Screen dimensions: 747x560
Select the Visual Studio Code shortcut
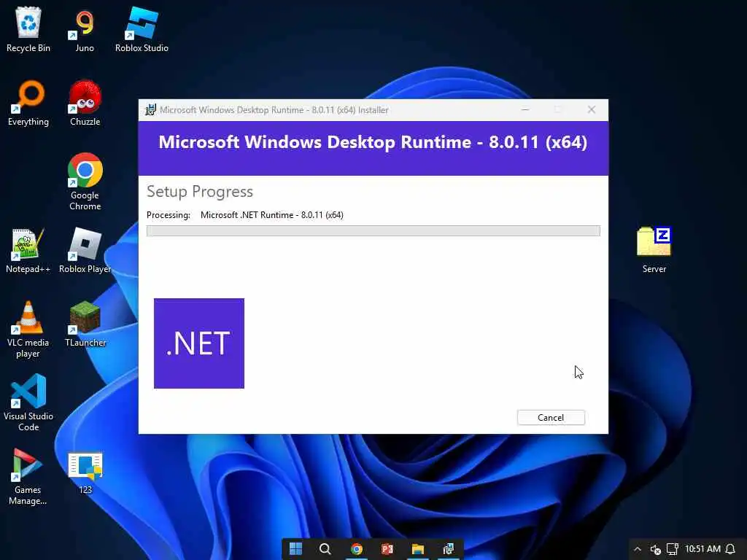[x=28, y=403]
